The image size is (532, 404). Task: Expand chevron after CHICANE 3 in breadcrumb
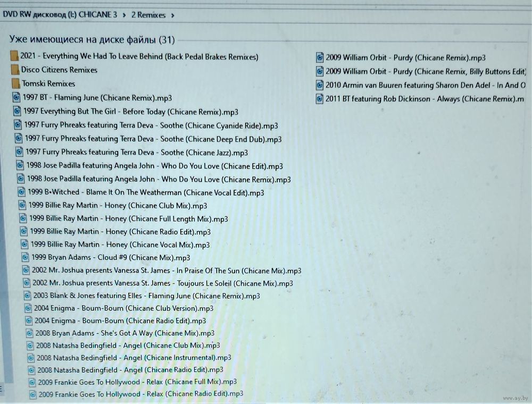coord(124,15)
